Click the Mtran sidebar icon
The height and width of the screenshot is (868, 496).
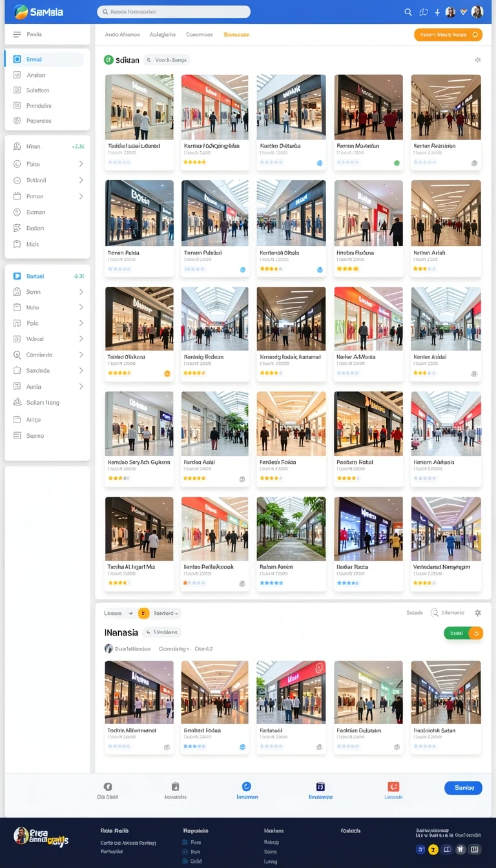pos(17,147)
